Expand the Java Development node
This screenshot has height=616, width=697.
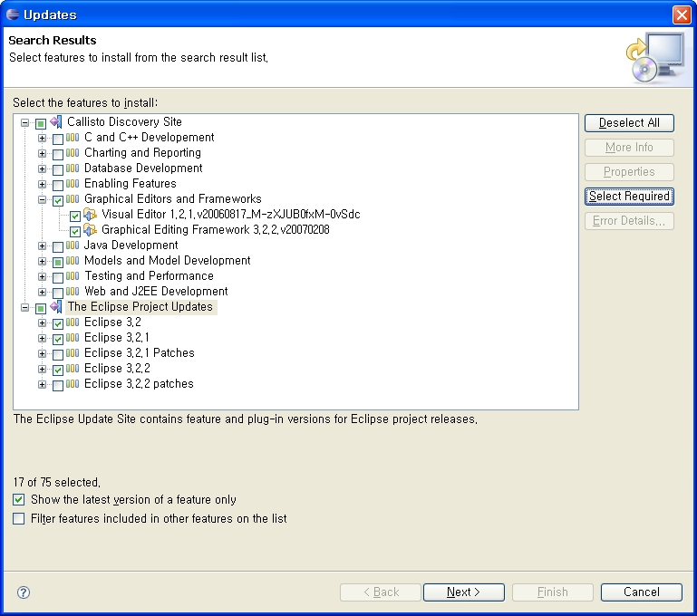click(x=43, y=246)
